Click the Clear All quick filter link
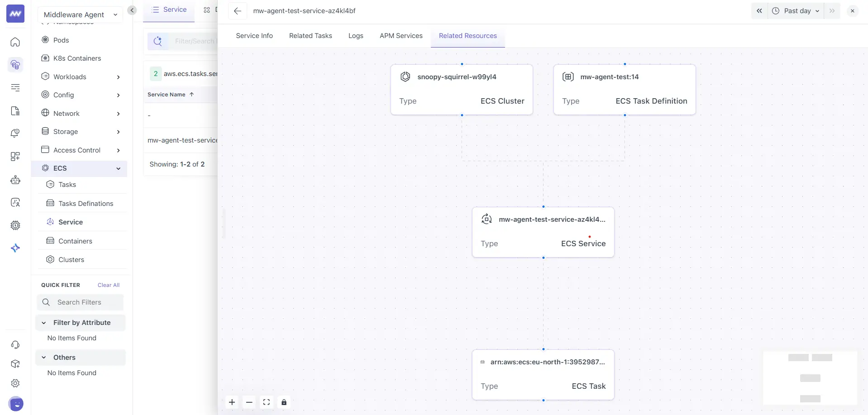Image resolution: width=868 pixels, height=415 pixels. pos(108,285)
